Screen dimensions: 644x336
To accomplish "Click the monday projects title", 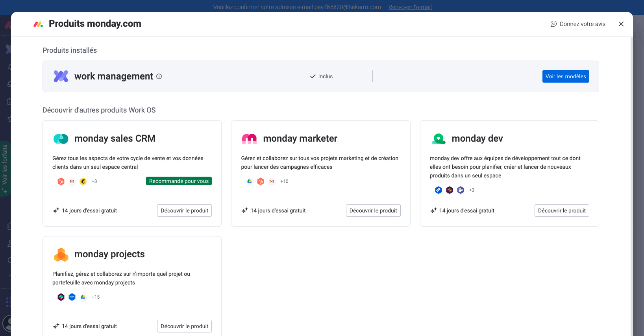I will coord(109,254).
